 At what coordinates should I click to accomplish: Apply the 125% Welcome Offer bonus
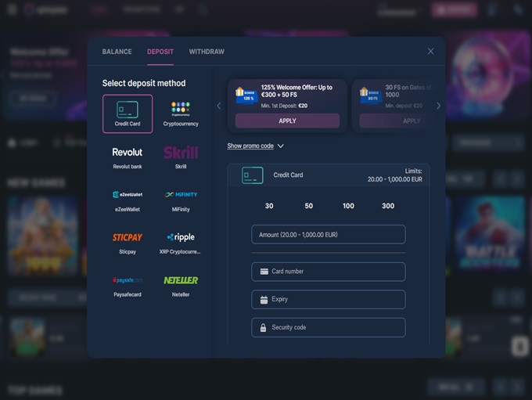[x=287, y=121]
